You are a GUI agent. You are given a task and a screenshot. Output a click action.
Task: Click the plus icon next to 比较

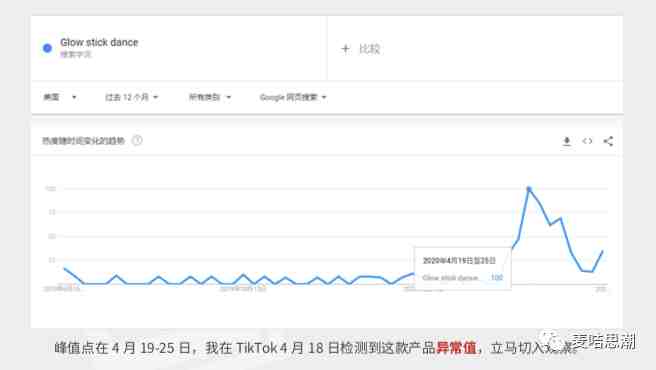[x=345, y=49]
